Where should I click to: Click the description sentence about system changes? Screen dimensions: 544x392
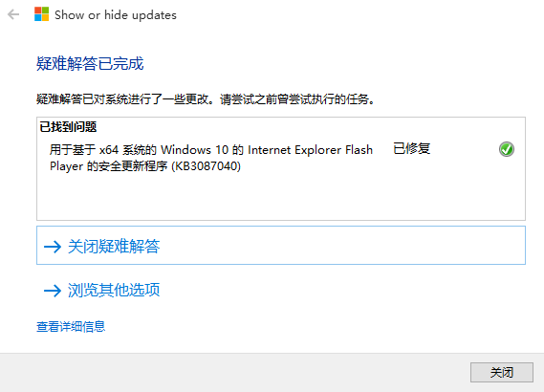point(206,99)
